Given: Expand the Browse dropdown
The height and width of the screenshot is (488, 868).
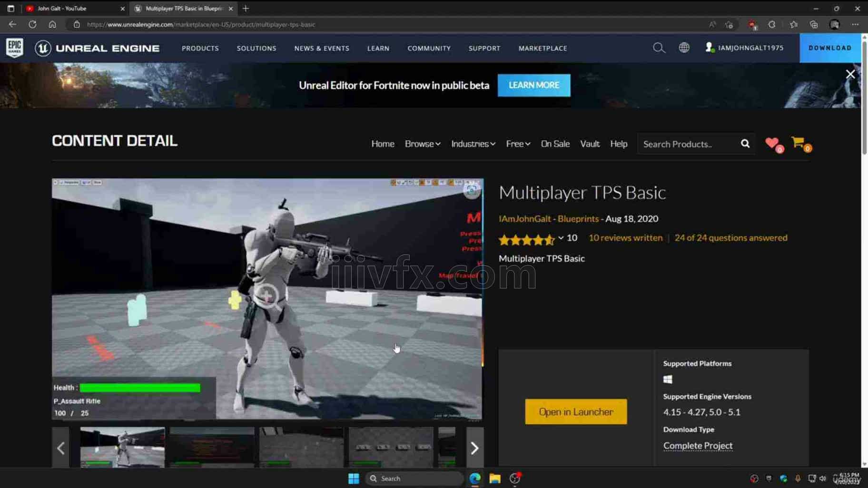Looking at the screenshot, I should 423,144.
